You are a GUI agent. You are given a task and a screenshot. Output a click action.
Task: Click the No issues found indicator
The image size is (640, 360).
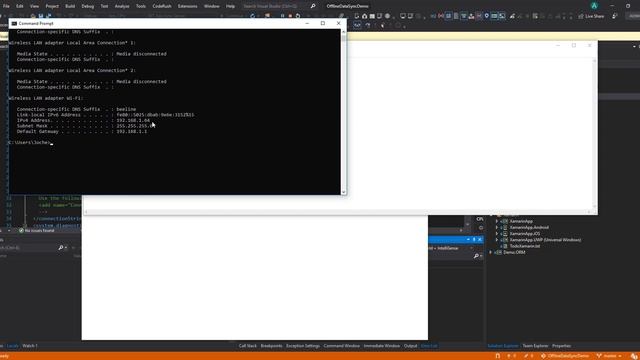click(36, 231)
